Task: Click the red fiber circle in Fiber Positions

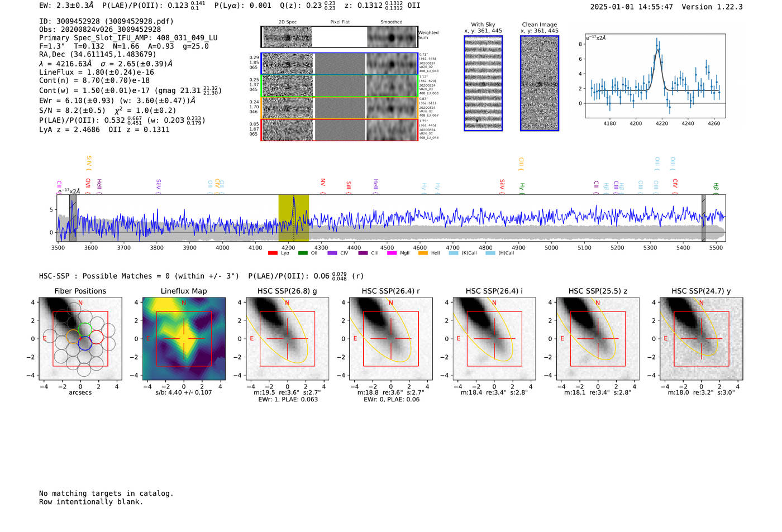Action: [97, 337]
